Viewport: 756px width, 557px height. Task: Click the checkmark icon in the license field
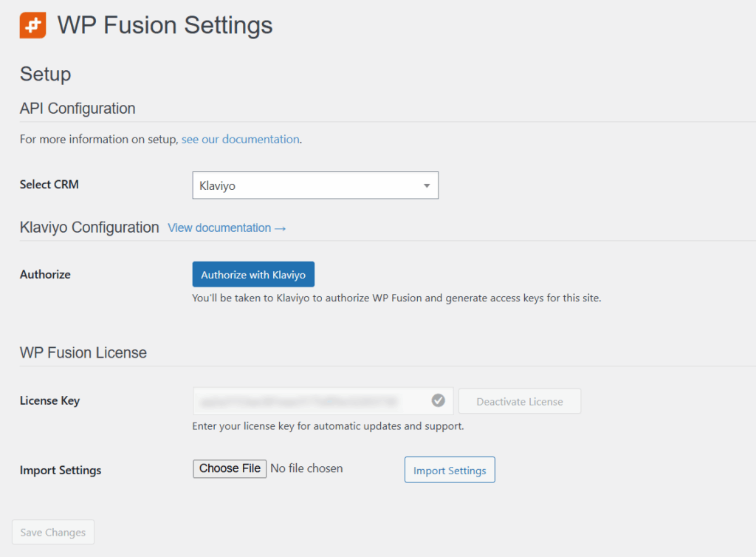pyautogui.click(x=438, y=400)
